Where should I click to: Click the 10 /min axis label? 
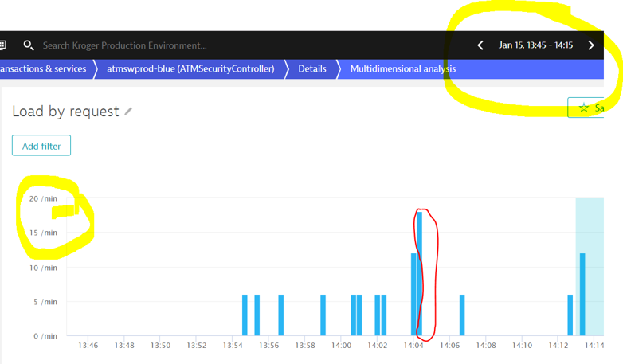pos(43,268)
